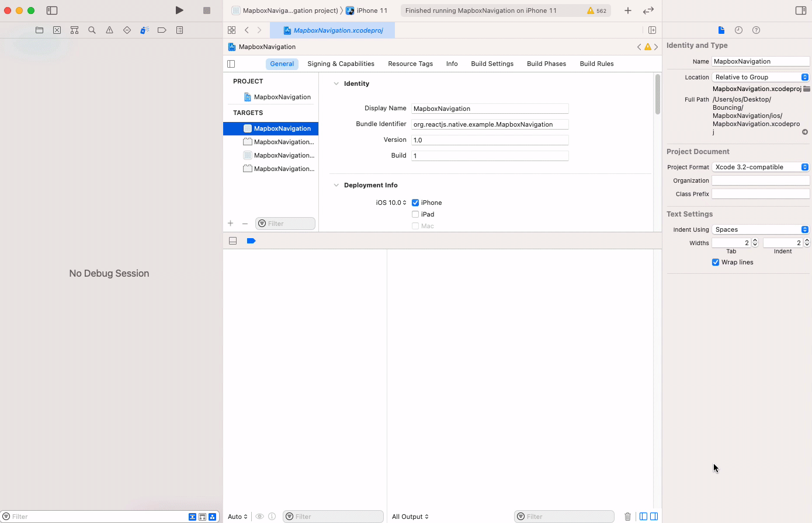Click the editor vertical scrollbar
Screen dimensions: 812x523
(x=658, y=95)
